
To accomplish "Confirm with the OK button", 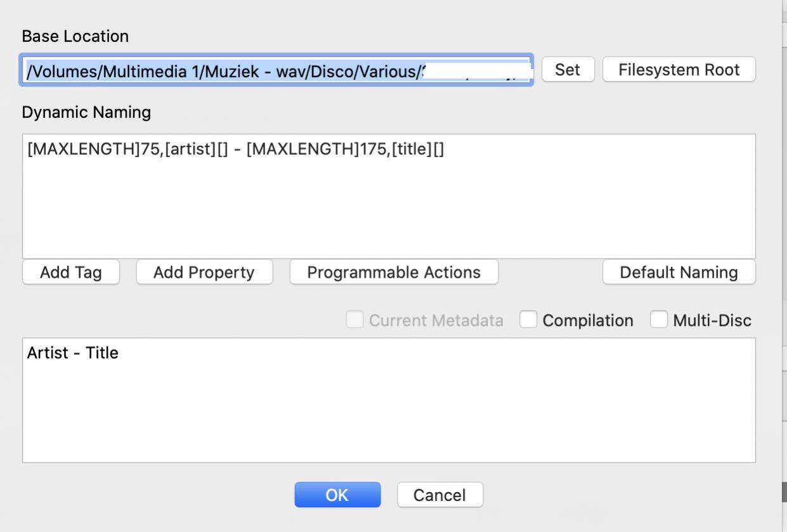I will [x=337, y=495].
